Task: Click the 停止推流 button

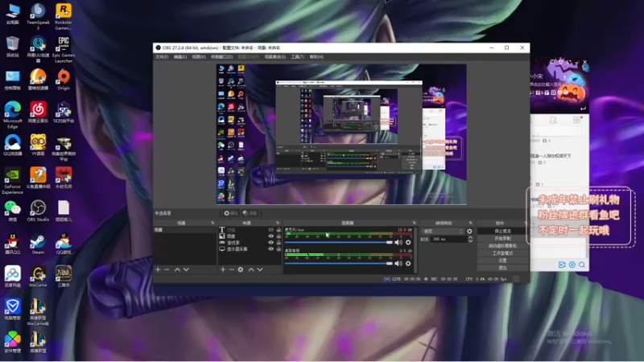Action: [502, 231]
